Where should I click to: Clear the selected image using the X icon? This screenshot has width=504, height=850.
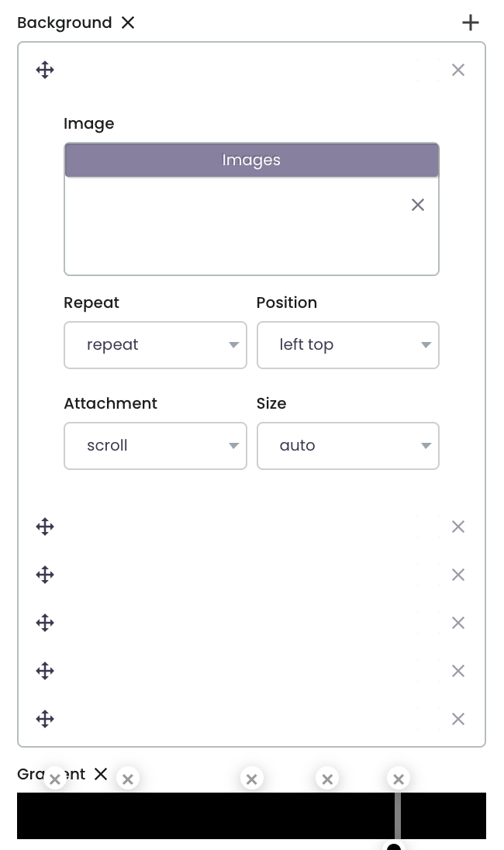click(418, 205)
